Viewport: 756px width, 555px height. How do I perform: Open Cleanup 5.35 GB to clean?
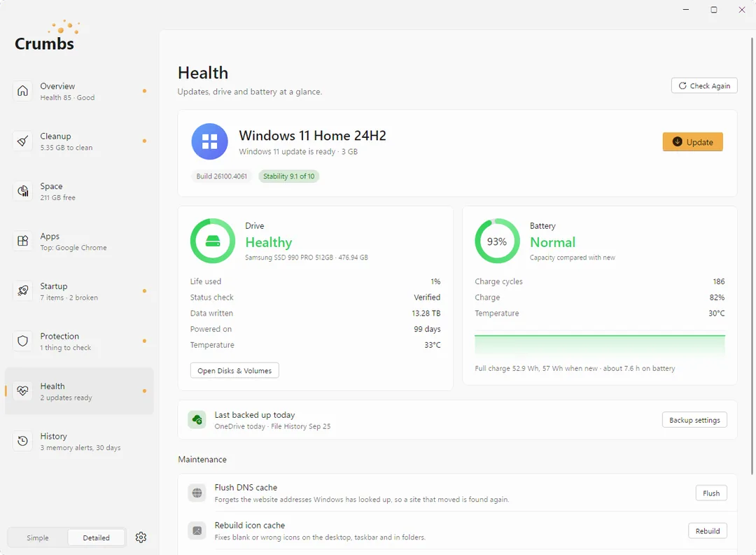79,141
